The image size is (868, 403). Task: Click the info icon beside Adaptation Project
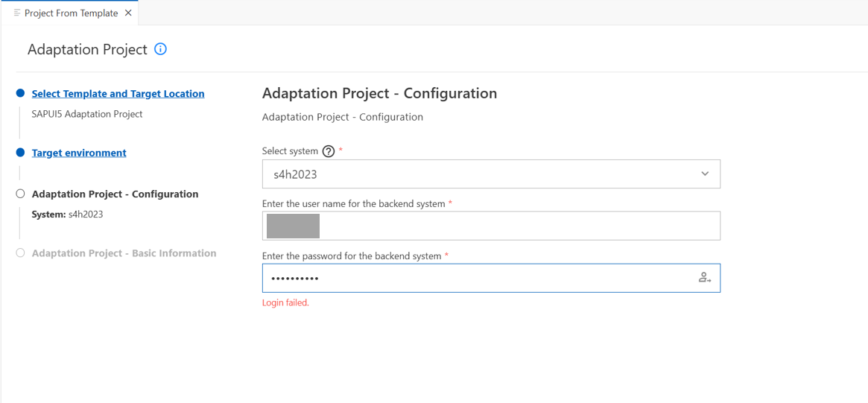[160, 49]
